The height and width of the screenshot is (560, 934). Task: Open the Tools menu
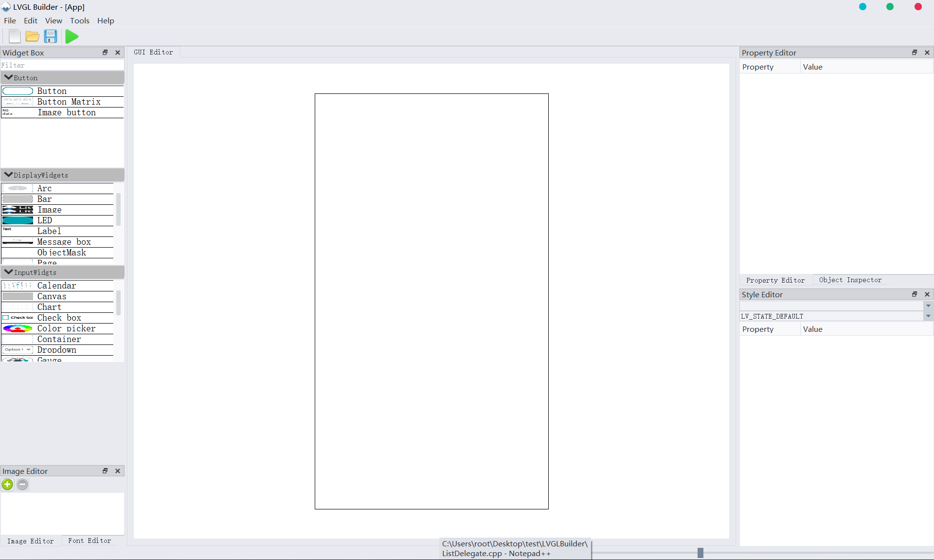coord(79,21)
